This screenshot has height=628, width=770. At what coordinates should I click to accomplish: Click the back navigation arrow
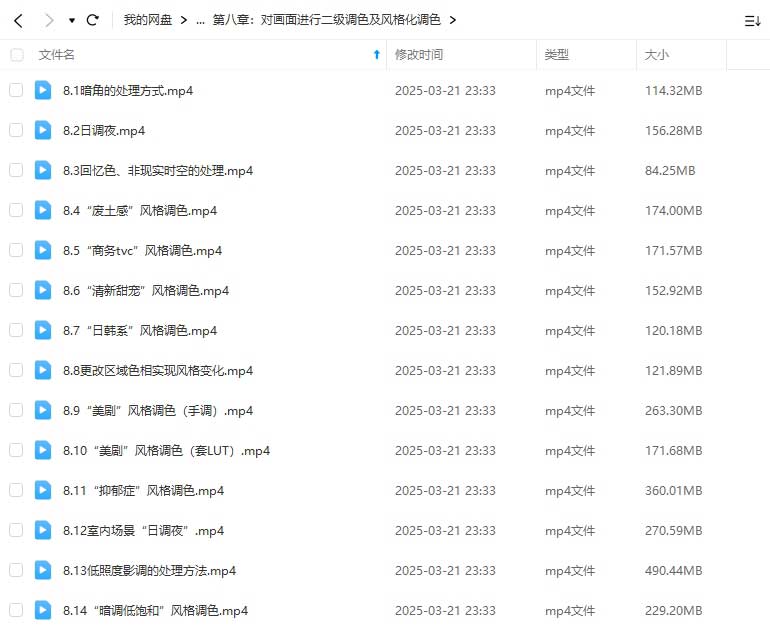click(18, 20)
